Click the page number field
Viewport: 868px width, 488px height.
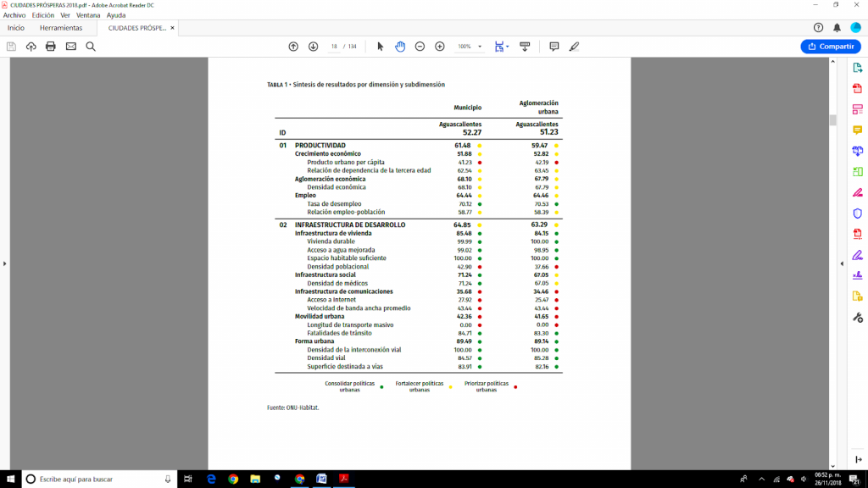[x=335, y=47]
